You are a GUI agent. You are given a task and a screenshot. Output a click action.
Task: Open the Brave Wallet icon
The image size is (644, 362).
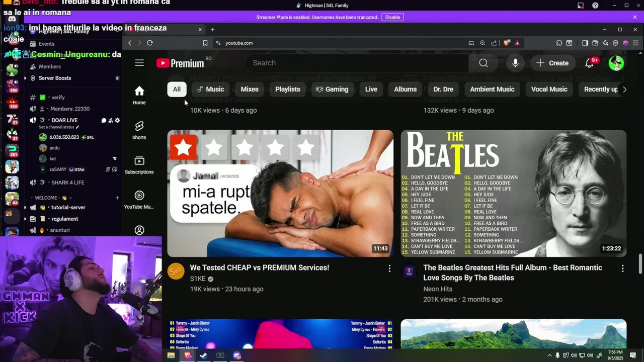(x=595, y=43)
